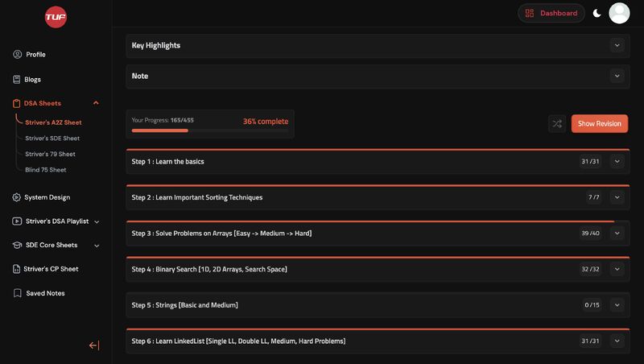Click the shuffle random problem icon

[x=557, y=123]
